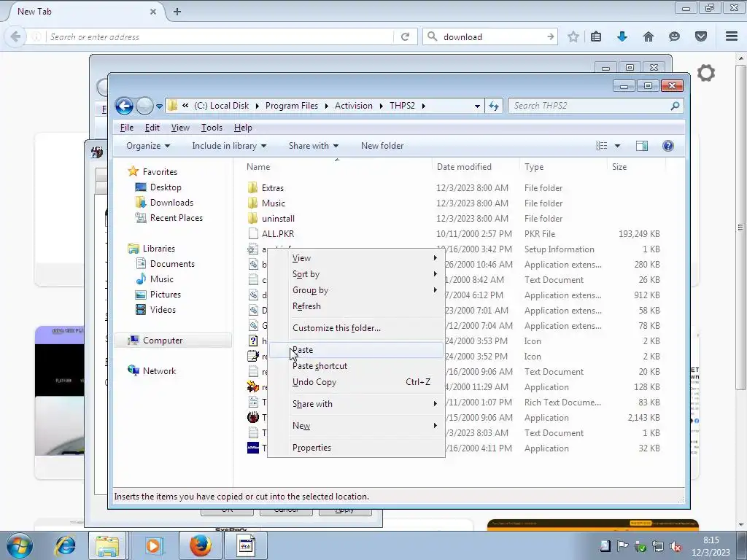The image size is (747, 560).
Task: Open the Windows Start orb
Action: 18,545
